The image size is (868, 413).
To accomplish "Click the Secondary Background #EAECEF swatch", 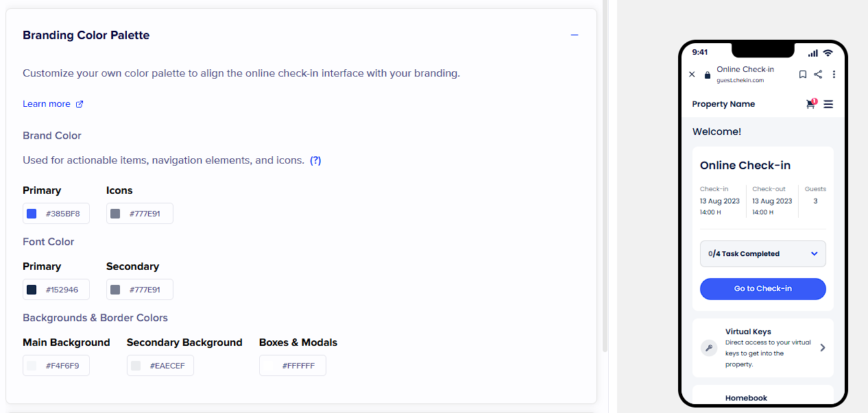I will click(136, 366).
